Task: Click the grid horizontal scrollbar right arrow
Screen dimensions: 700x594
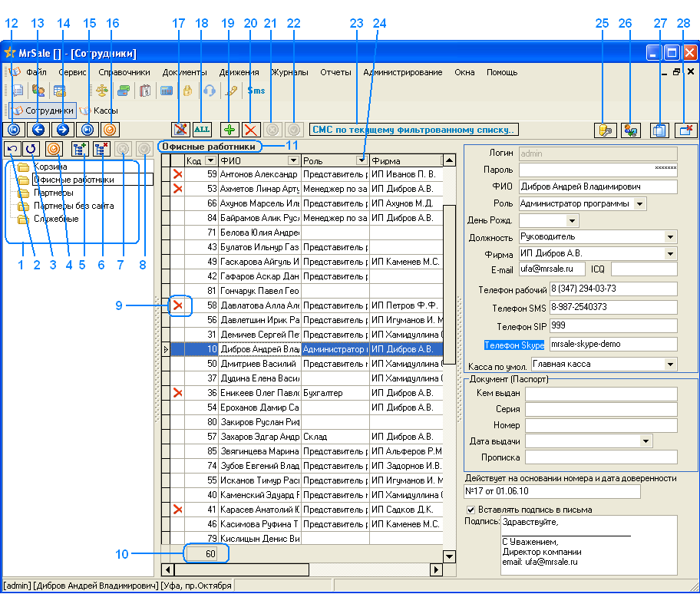Action: pos(436,569)
